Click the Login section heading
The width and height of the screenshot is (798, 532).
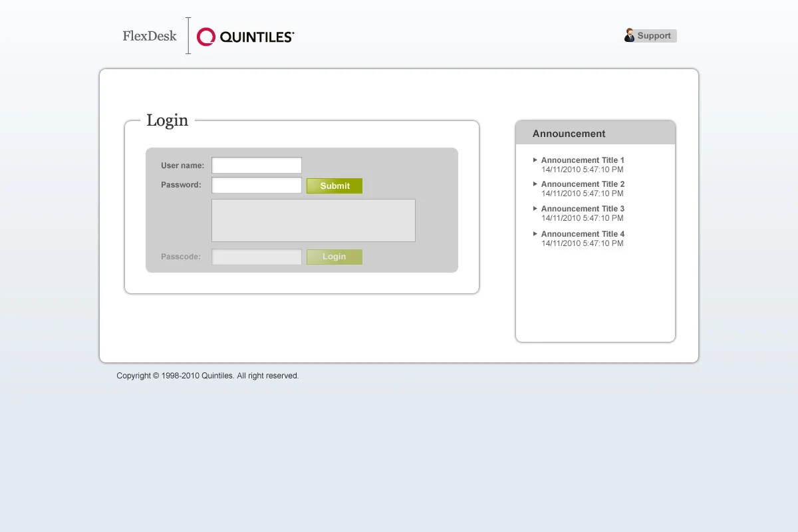[x=167, y=120]
